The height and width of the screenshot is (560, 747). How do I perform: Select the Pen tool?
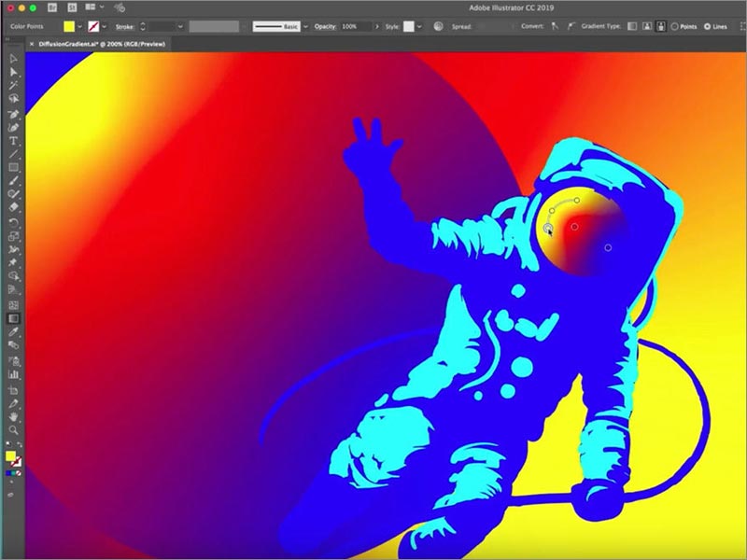(13, 113)
